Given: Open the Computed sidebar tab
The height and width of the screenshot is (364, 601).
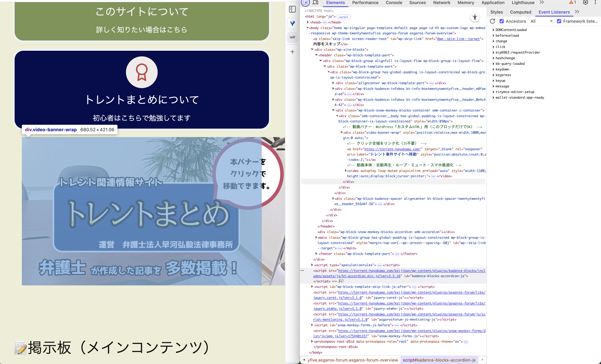Looking at the screenshot, I should [x=521, y=12].
